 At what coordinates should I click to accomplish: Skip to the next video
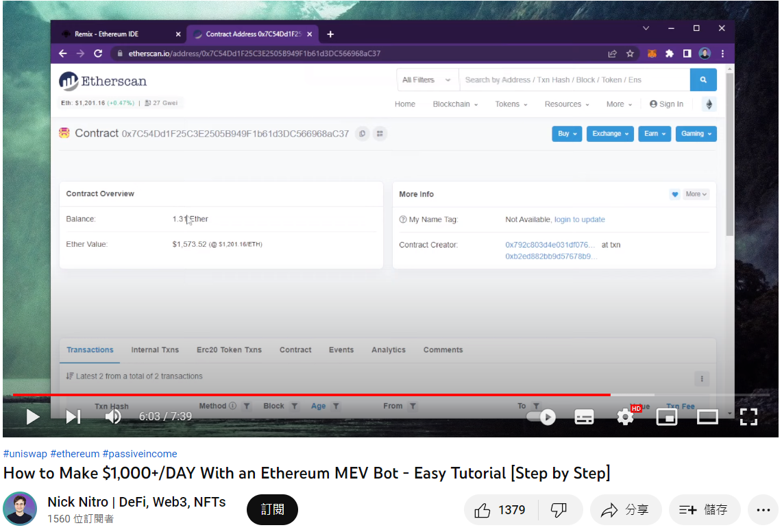tap(73, 417)
